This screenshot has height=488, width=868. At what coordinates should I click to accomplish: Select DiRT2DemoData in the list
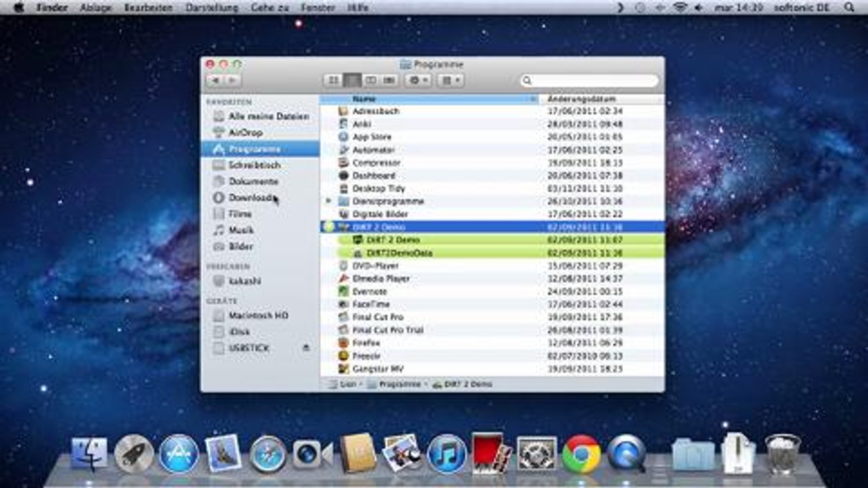coord(492,253)
